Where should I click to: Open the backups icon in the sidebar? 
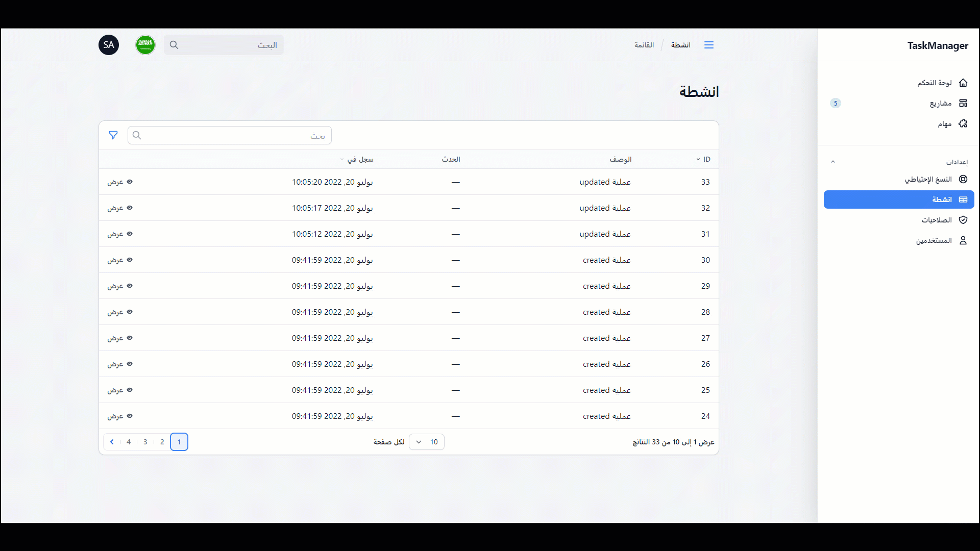tap(963, 179)
